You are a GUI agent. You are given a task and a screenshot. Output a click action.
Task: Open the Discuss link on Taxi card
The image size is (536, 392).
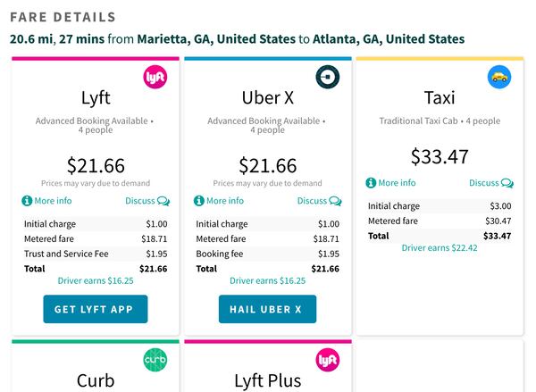point(484,183)
